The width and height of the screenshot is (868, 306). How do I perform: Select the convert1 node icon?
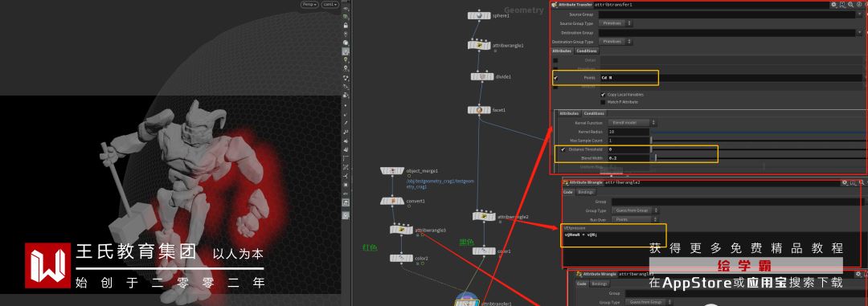pyautogui.click(x=392, y=201)
